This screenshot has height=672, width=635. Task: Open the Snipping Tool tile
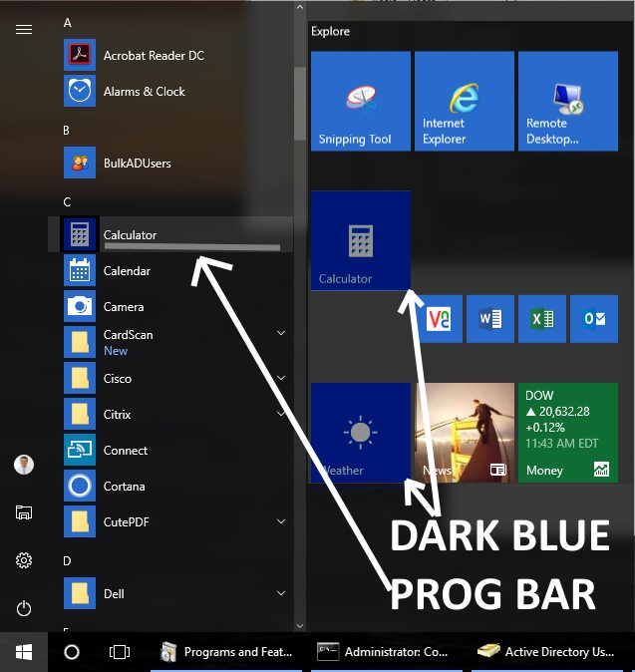coord(360,101)
